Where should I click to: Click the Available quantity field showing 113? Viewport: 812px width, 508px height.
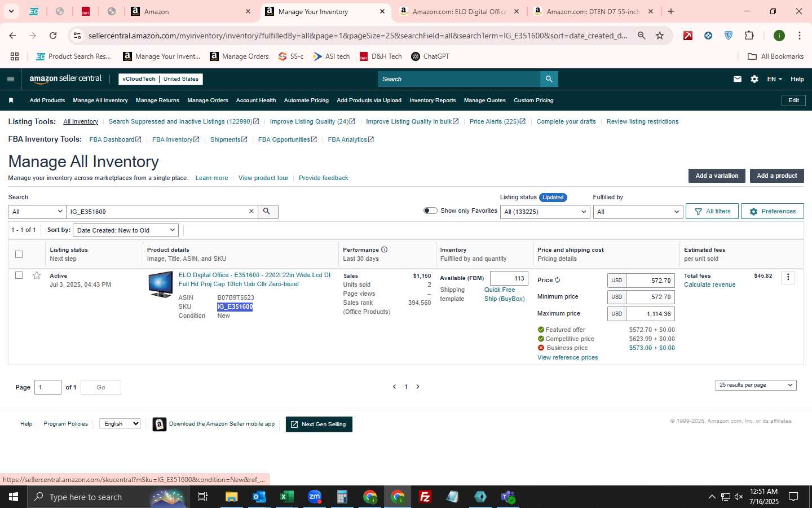pos(509,278)
